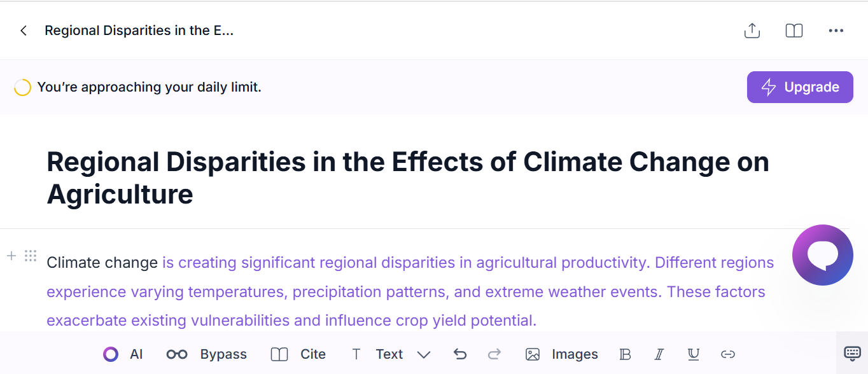Open the AI toolbar option

click(123, 354)
